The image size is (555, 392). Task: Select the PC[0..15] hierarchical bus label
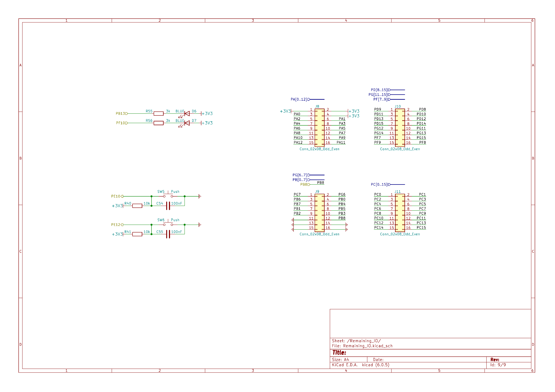point(379,185)
